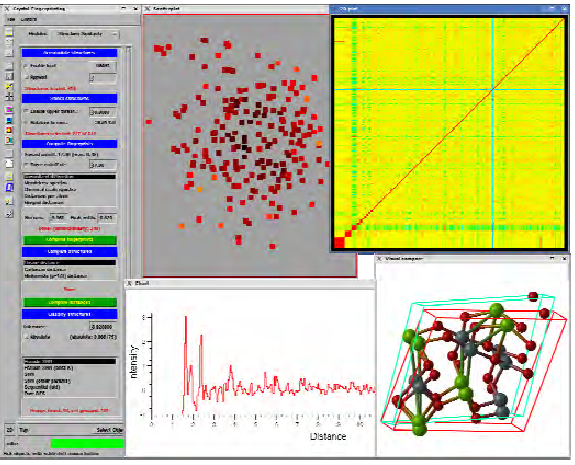Screen dimensions: 575x465
Task: Click the yellow icon just above the blue framed icon
Action: tap(9, 176)
